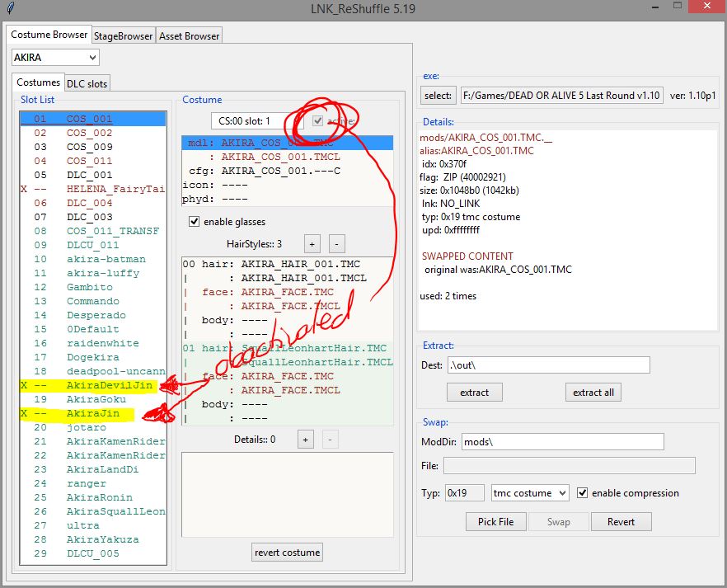Switch to the Costume Browser tab
This screenshot has height=588, width=727.
point(49,35)
